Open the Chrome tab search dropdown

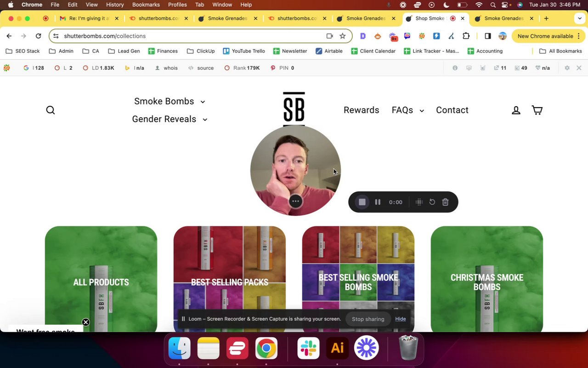coord(579,18)
